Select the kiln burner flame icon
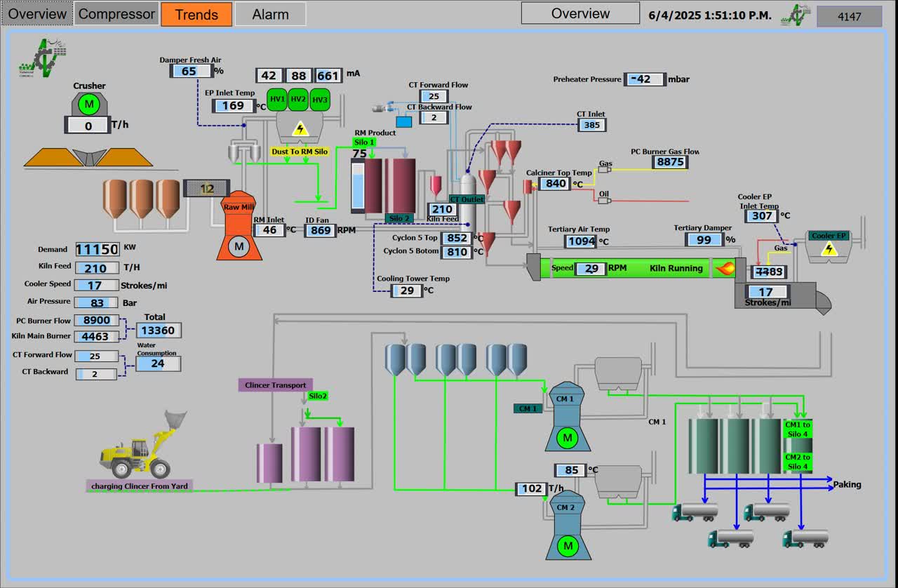 pyautogui.click(x=723, y=268)
